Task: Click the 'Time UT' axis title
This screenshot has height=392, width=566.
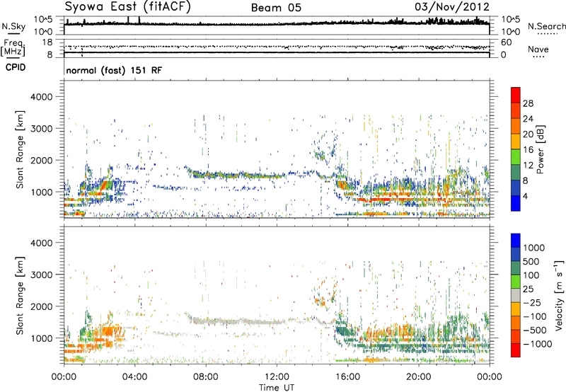Action: point(277,387)
